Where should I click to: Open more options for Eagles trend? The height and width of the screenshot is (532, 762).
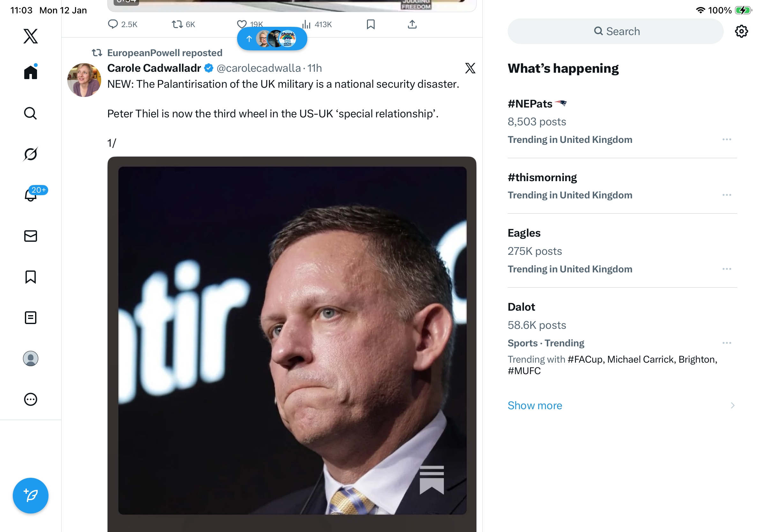[x=727, y=269]
